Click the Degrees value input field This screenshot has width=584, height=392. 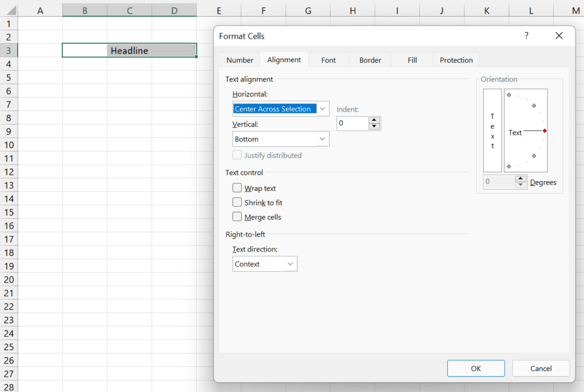(499, 182)
